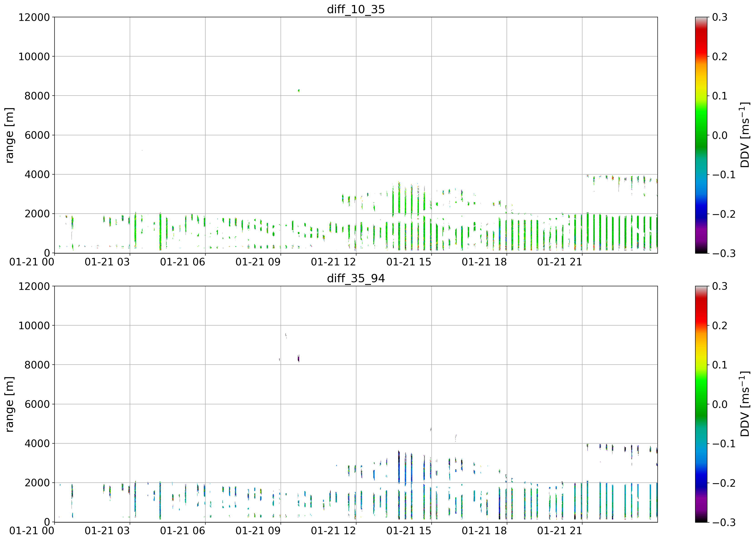The width and height of the screenshot is (756, 541).
Task: Click the 6000 y-tick in diff_35_94
Action: coord(37,404)
